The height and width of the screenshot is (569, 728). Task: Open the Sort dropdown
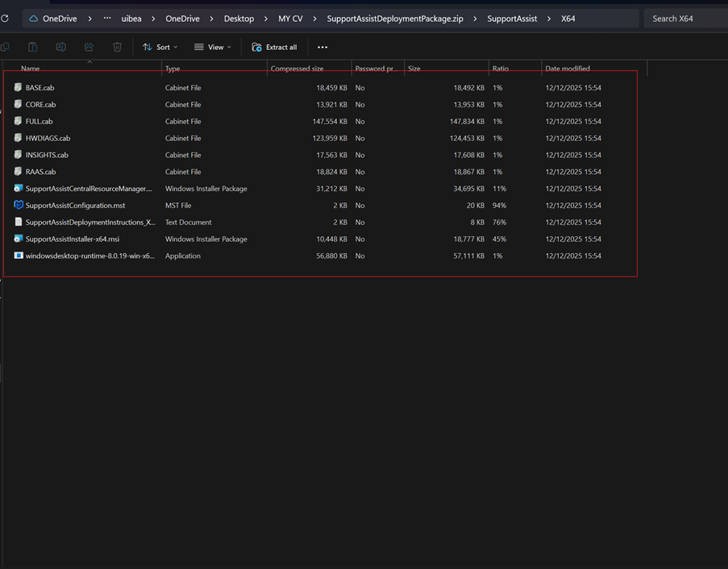click(160, 47)
